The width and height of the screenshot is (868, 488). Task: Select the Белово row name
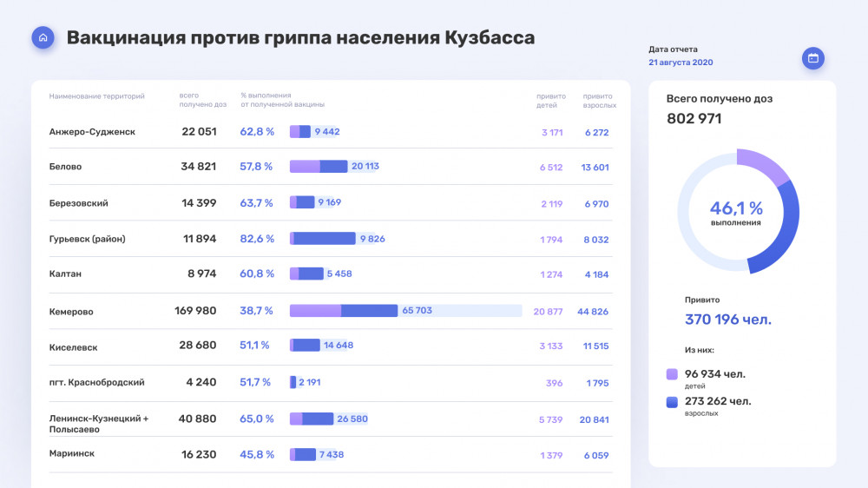coord(65,167)
